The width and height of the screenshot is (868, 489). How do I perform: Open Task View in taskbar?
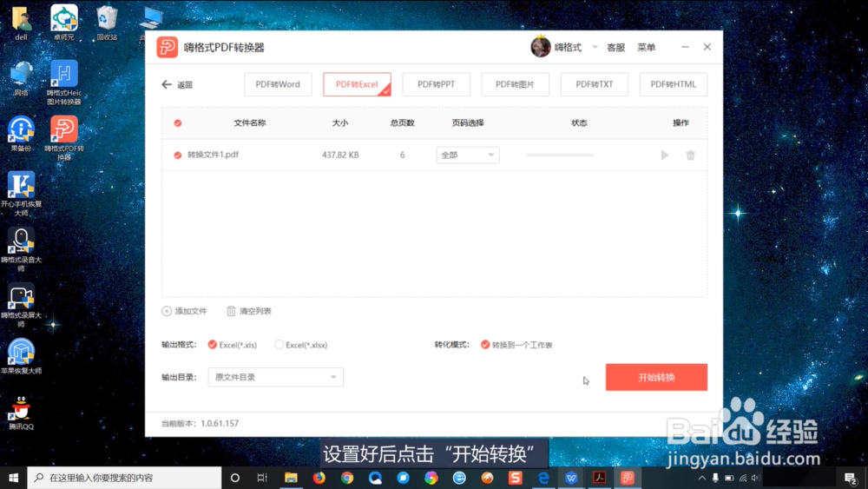[262, 478]
